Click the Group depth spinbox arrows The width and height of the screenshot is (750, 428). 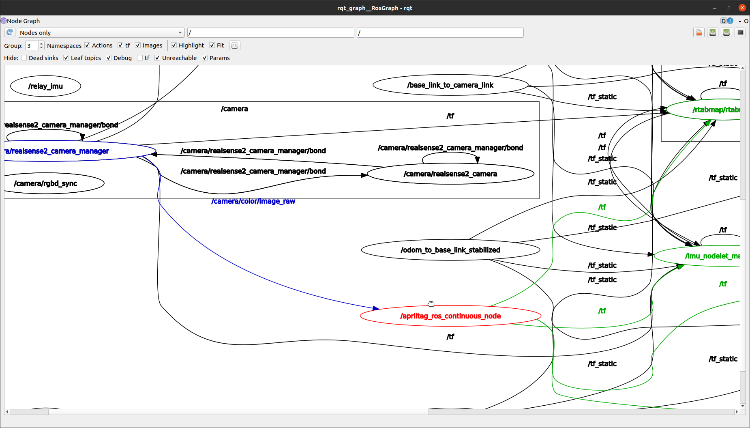pos(39,45)
